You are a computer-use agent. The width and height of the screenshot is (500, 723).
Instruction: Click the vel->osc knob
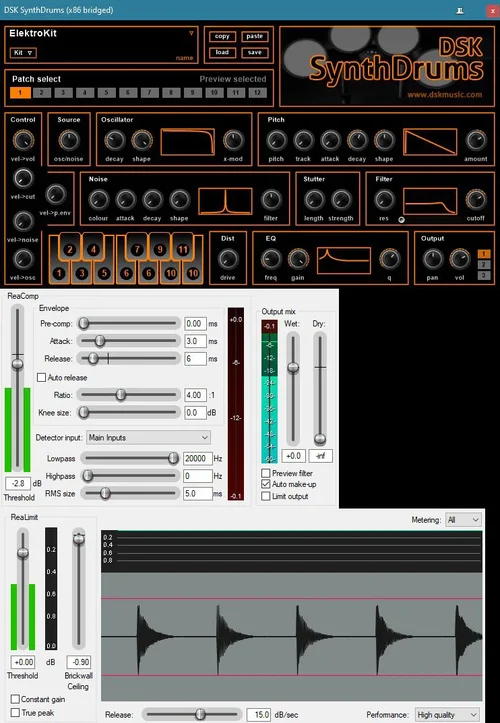tap(24, 259)
